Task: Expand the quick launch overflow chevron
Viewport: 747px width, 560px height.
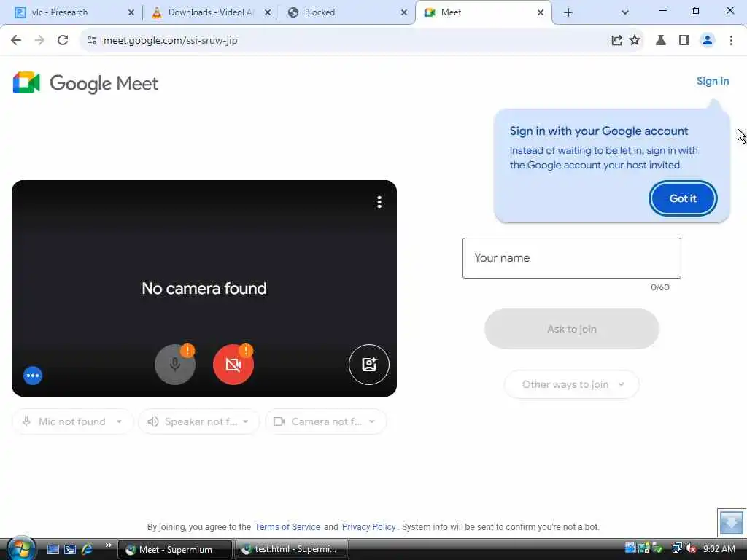Action: pos(108,545)
